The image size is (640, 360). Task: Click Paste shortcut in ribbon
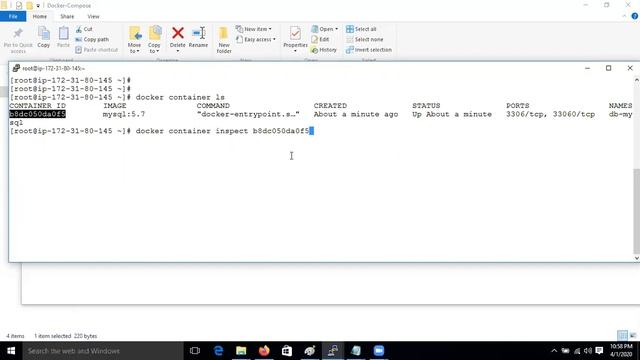click(x=96, y=50)
